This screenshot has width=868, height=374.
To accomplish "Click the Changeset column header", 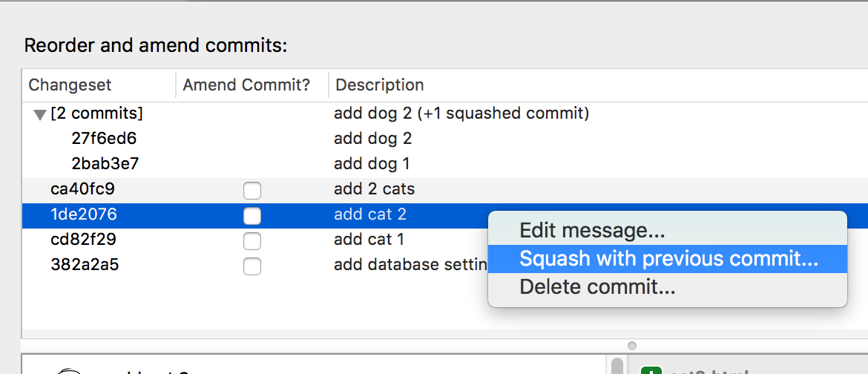I will pos(70,85).
